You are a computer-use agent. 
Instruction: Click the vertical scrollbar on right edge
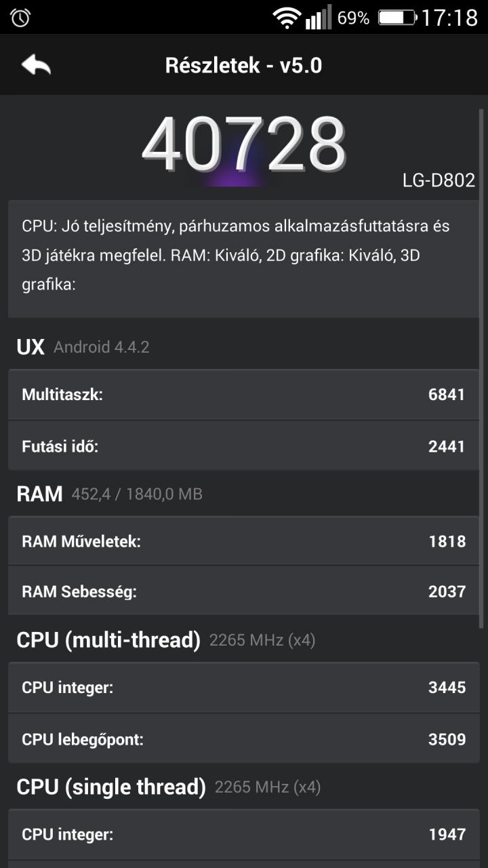coord(481,369)
